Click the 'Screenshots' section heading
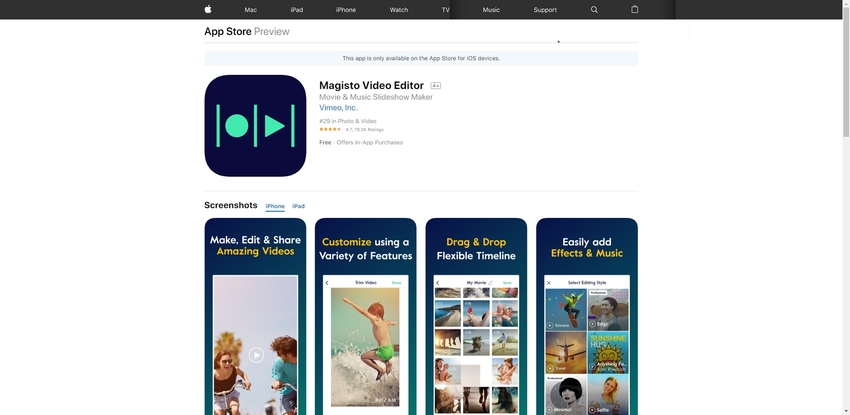850x415 pixels. coord(230,205)
